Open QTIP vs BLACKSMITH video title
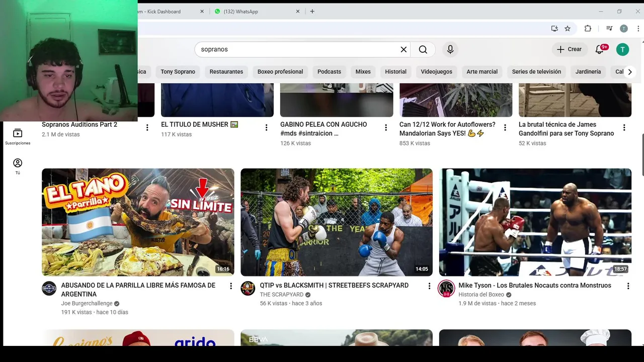The width and height of the screenshot is (644, 362). (334, 285)
